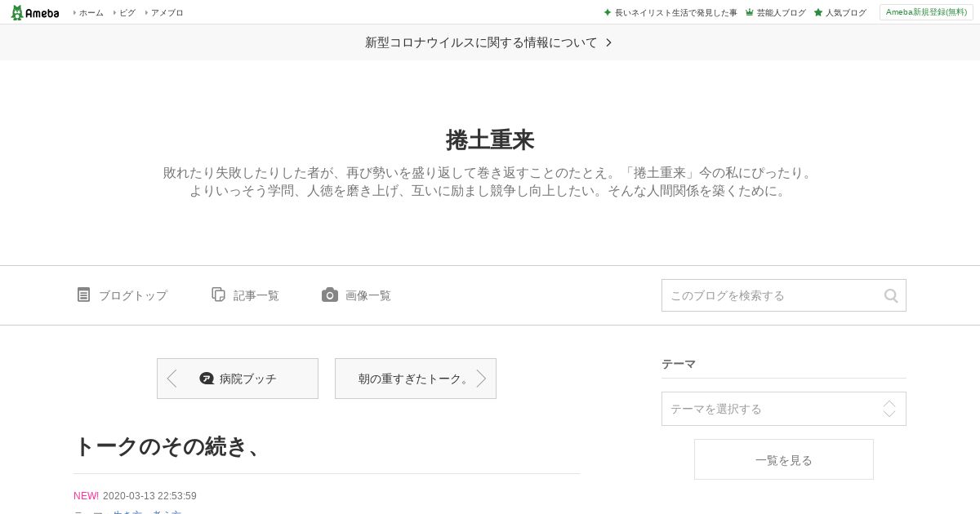
Task: Click the 記事一覧 pages icon
Action: click(218, 295)
